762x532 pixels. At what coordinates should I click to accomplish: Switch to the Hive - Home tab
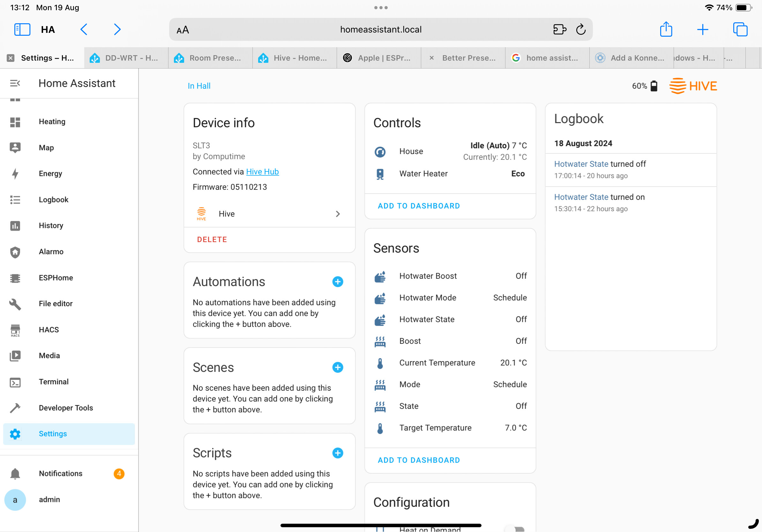295,58
